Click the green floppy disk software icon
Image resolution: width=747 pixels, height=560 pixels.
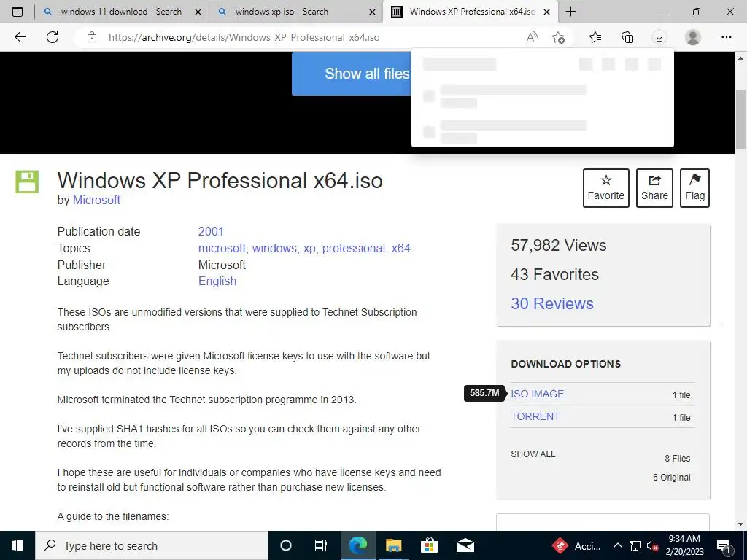pyautogui.click(x=27, y=182)
